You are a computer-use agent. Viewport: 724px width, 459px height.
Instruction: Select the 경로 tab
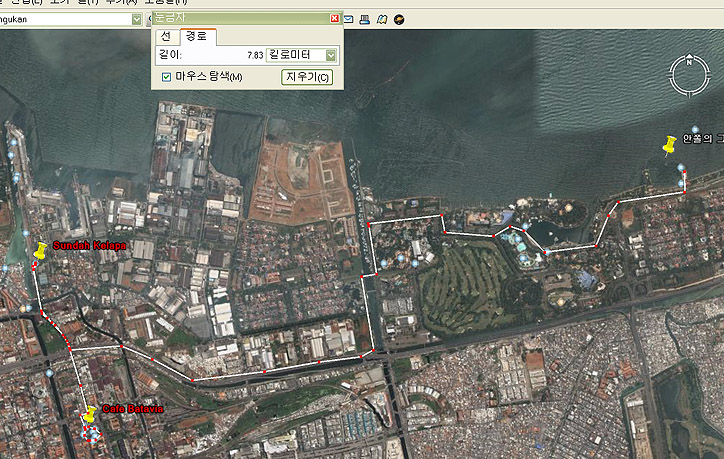[x=196, y=36]
